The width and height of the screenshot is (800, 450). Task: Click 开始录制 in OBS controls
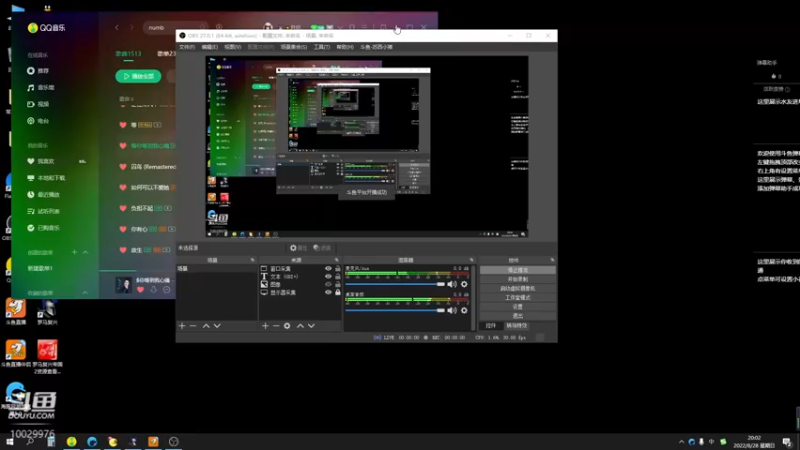(x=518, y=279)
